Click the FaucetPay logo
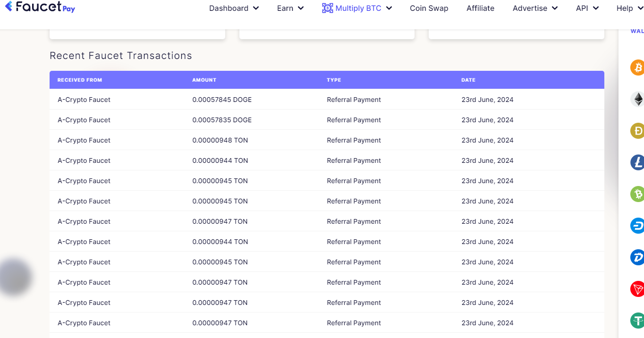This screenshot has width=644, height=338. (x=40, y=7)
